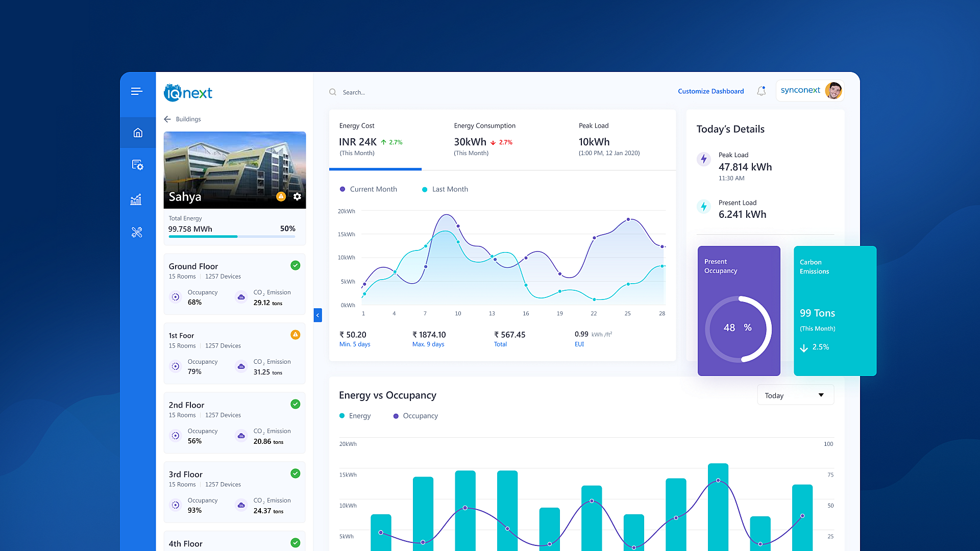Click the EUI link
The image size is (980, 551).
click(x=579, y=344)
